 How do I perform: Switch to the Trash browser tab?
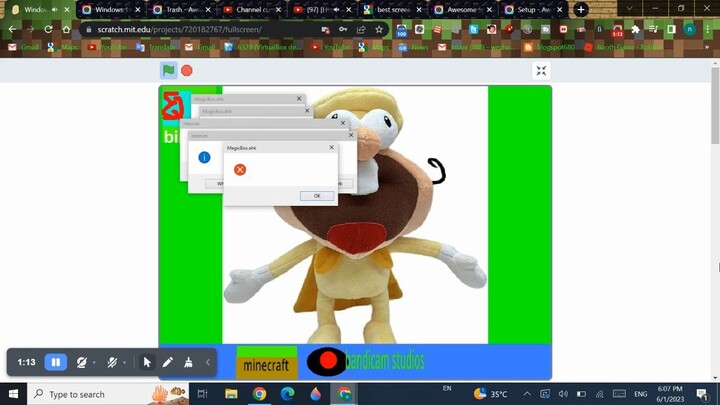[x=180, y=10]
